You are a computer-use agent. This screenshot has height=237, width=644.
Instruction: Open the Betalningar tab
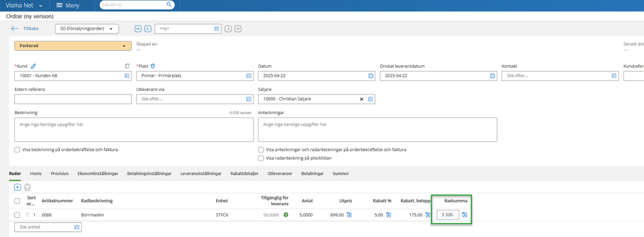(312, 174)
